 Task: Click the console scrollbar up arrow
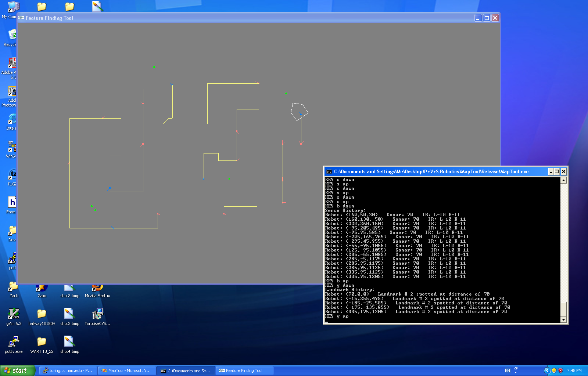[563, 180]
